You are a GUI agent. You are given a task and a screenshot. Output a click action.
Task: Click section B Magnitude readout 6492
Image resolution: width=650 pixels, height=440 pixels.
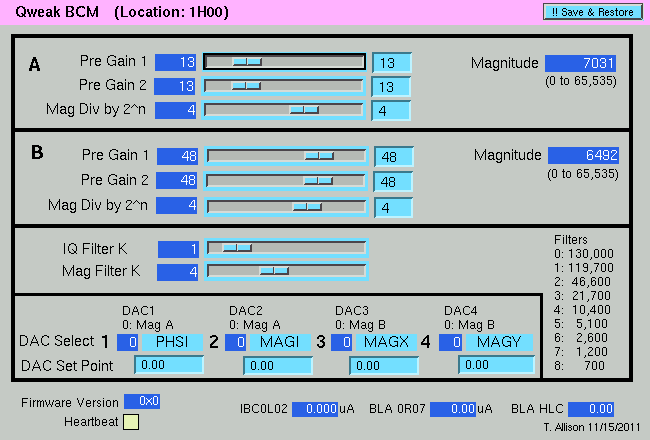pos(583,155)
